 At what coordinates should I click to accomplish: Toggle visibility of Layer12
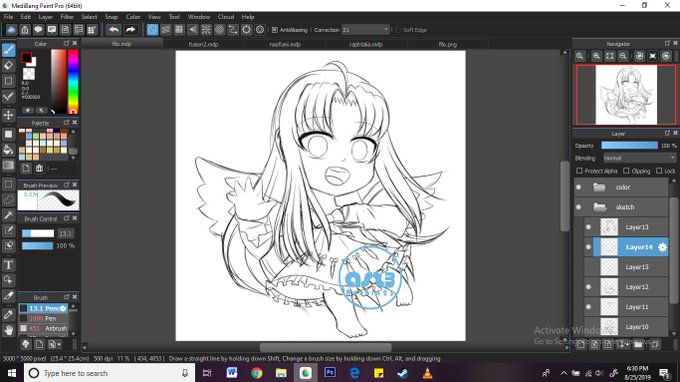coord(588,287)
